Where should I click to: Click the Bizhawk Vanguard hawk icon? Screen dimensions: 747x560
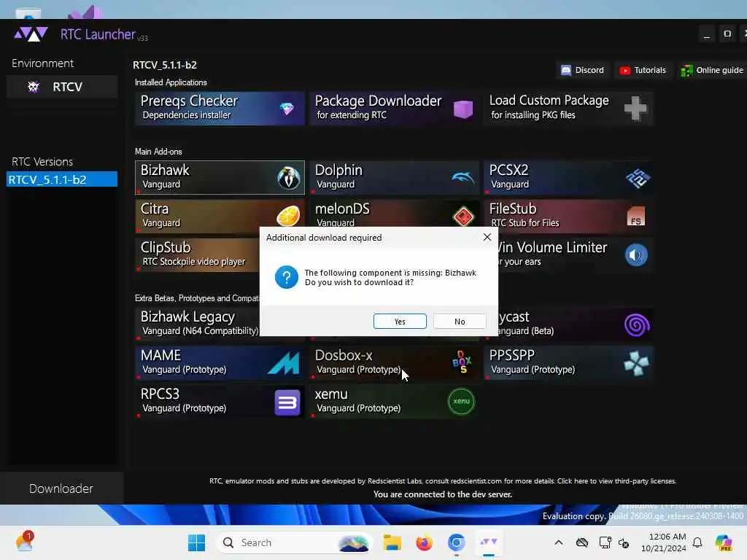(288, 178)
